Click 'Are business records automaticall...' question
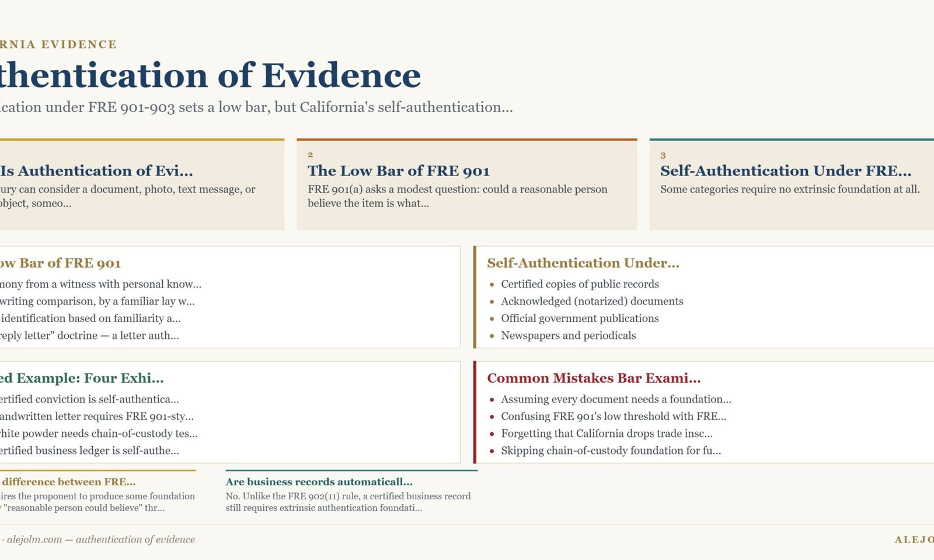Viewport: 934px width, 560px height. 319,482
